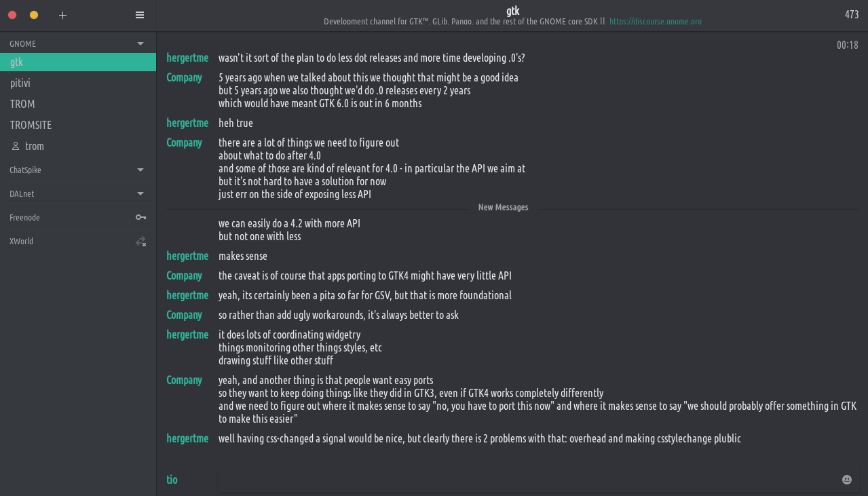Screen dimensions: 868x496
Task: Open the TROMSITE channel
Action: (x=31, y=125)
